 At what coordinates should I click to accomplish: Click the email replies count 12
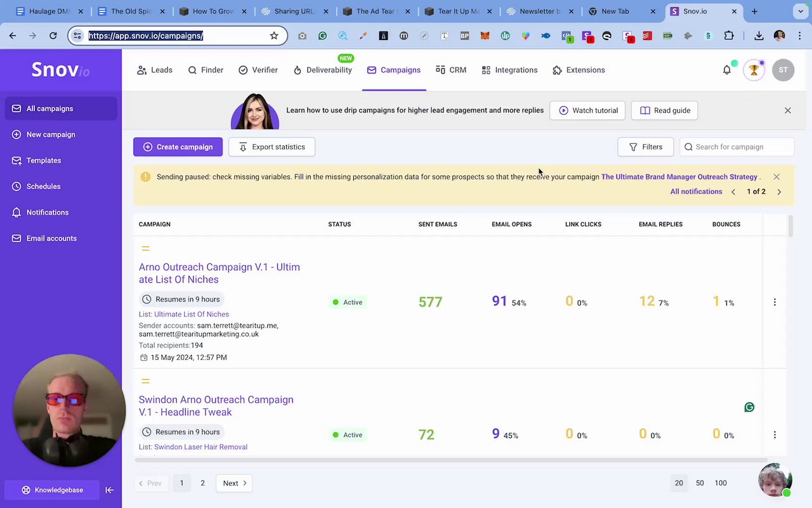646,302
